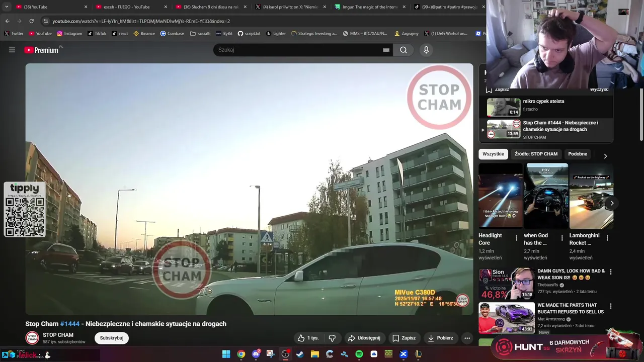Open the Windows Start menu

226,354
